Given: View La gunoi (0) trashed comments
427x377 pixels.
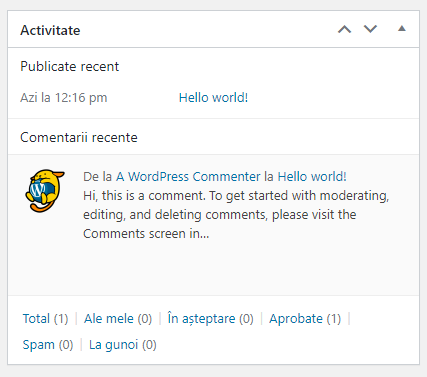Looking at the screenshot, I should tap(122, 345).
